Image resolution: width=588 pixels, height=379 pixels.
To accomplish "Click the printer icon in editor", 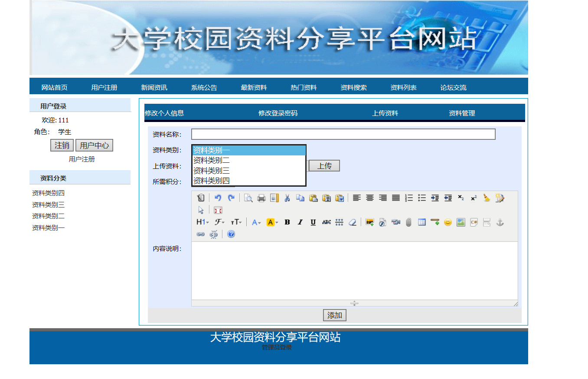I will (261, 198).
